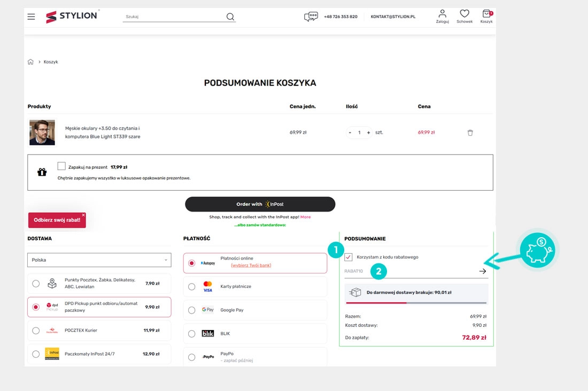Select POCZTEX Kurier delivery option

[x=36, y=331]
